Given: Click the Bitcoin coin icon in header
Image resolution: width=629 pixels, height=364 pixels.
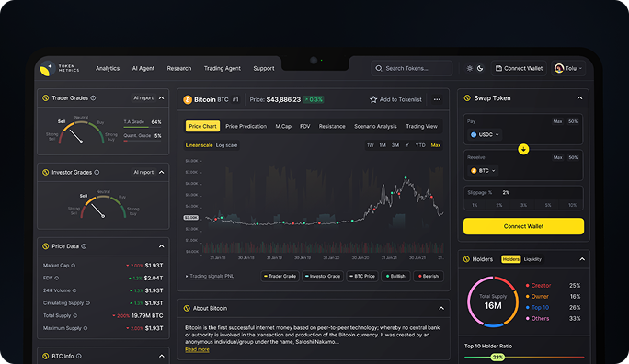Looking at the screenshot, I should coord(188,100).
